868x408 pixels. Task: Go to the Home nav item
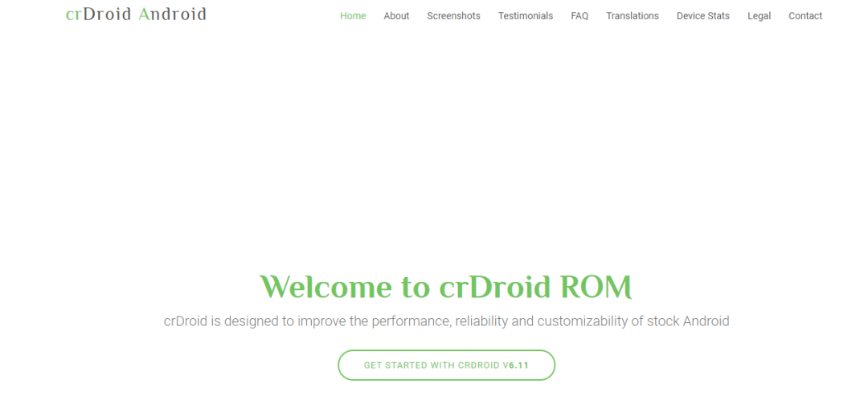(353, 16)
